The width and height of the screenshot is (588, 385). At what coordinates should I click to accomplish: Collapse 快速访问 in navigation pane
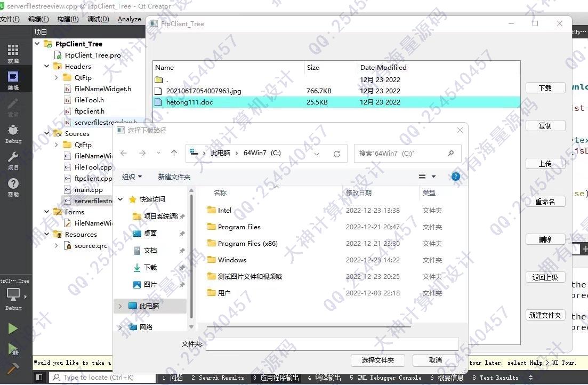[x=120, y=199]
